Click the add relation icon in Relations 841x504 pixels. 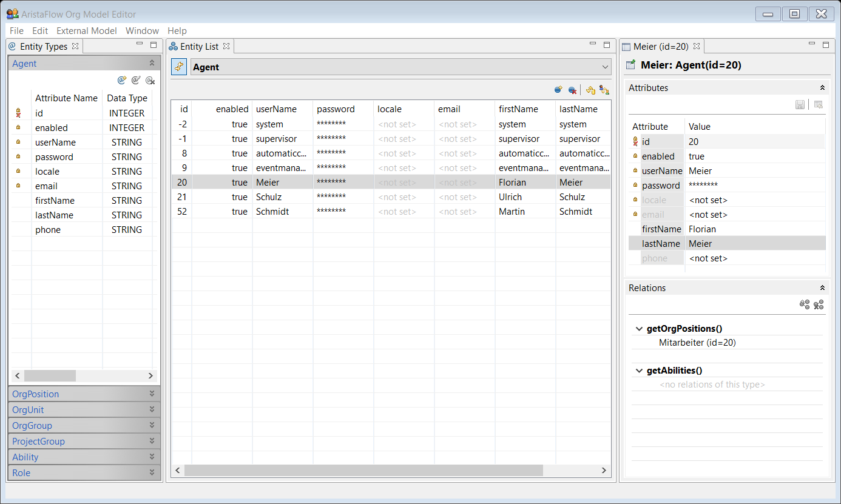tap(805, 304)
